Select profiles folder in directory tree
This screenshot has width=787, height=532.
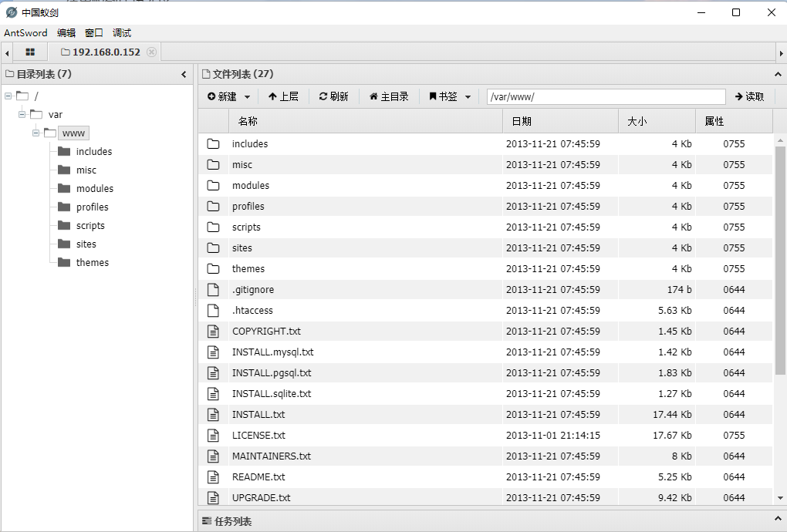coord(92,207)
